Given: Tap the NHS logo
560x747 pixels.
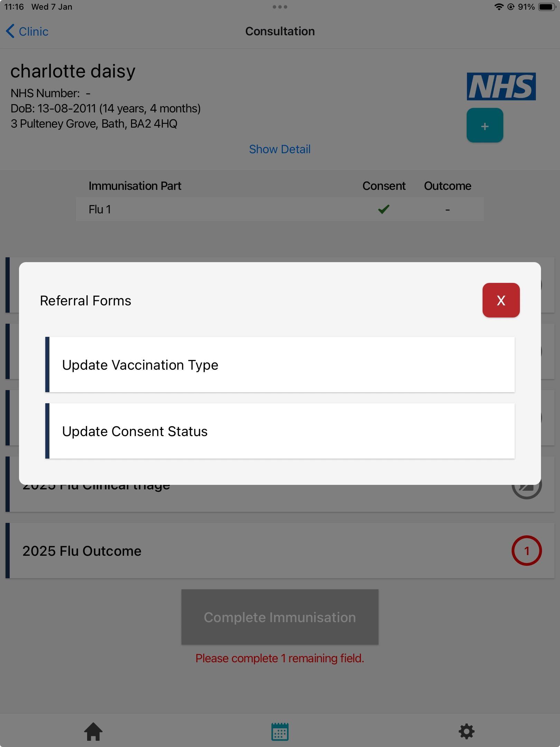Looking at the screenshot, I should (501, 86).
